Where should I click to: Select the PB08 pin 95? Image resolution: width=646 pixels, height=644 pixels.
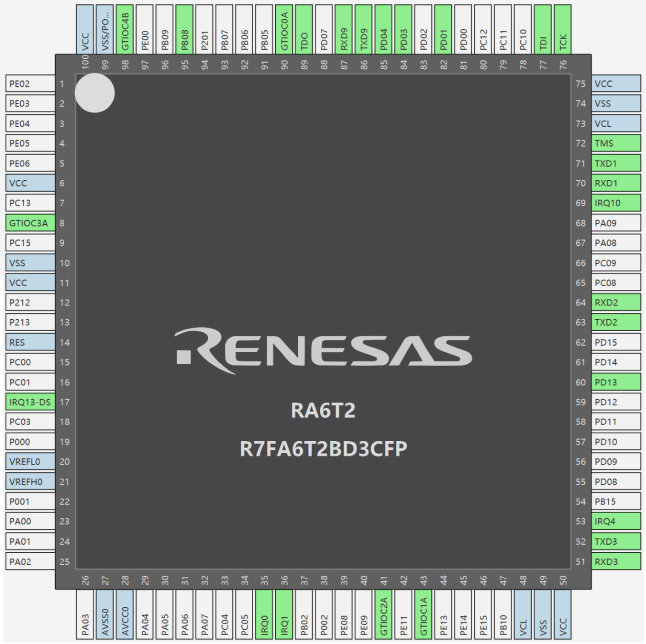(x=184, y=29)
